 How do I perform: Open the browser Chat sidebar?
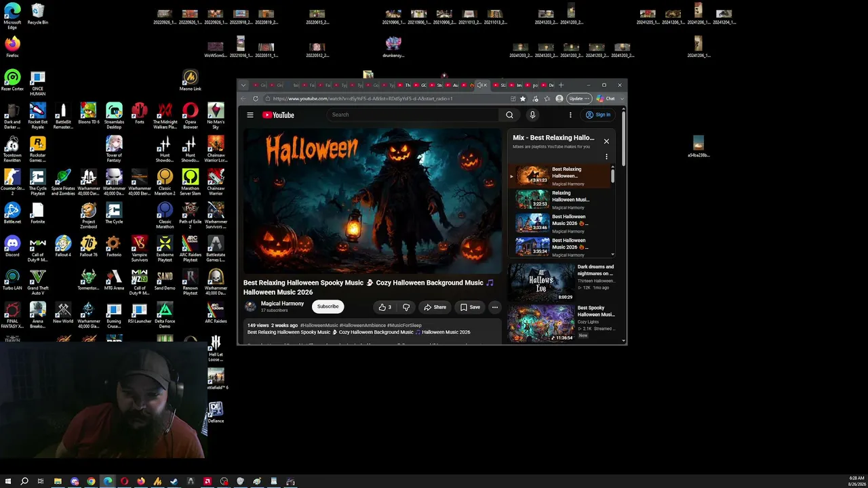[606, 99]
